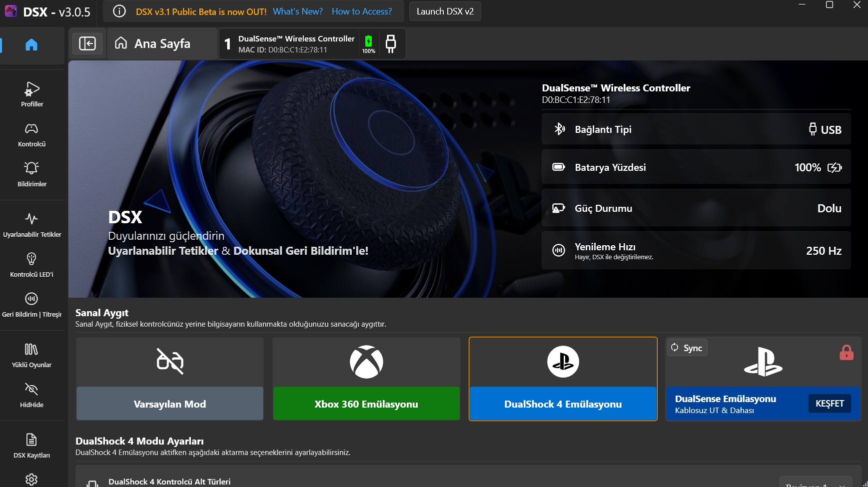The image size is (868, 487).
Task: Open the home page from the sidebar
Action: (x=31, y=45)
